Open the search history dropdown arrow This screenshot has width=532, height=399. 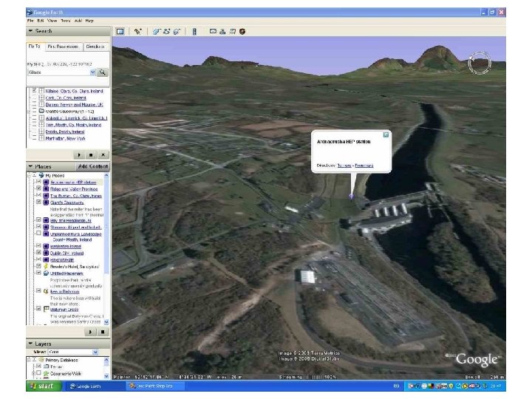pyautogui.click(x=92, y=72)
